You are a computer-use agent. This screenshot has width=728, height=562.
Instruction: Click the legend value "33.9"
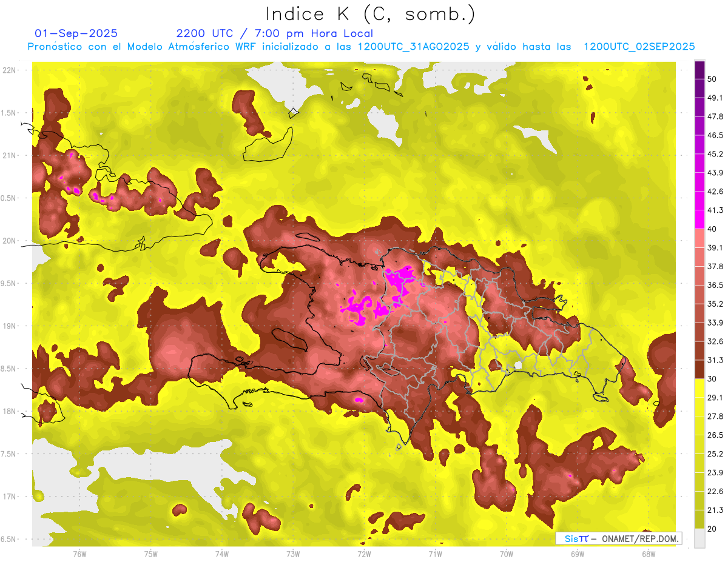tap(715, 323)
